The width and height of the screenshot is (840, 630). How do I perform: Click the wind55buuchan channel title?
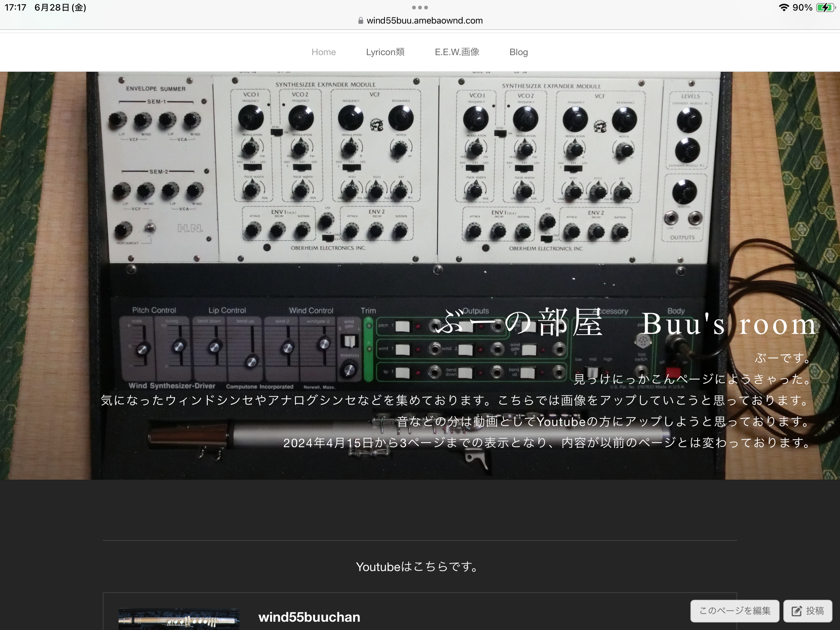309,617
